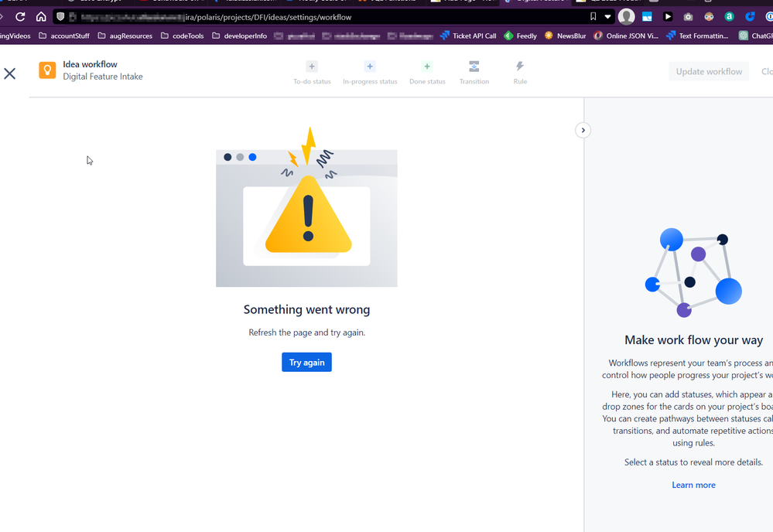The width and height of the screenshot is (773, 532).
Task: Open accountStuff bookmark folder
Action: click(64, 36)
